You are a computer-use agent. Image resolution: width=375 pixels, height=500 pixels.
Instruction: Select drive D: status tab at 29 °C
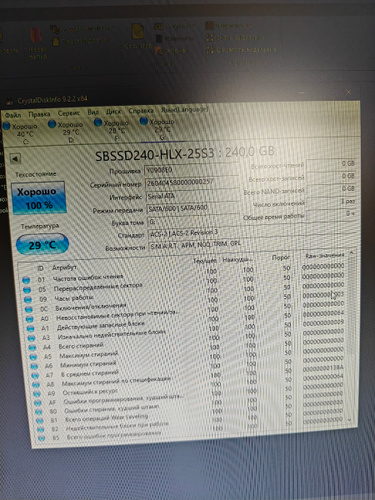[66, 132]
